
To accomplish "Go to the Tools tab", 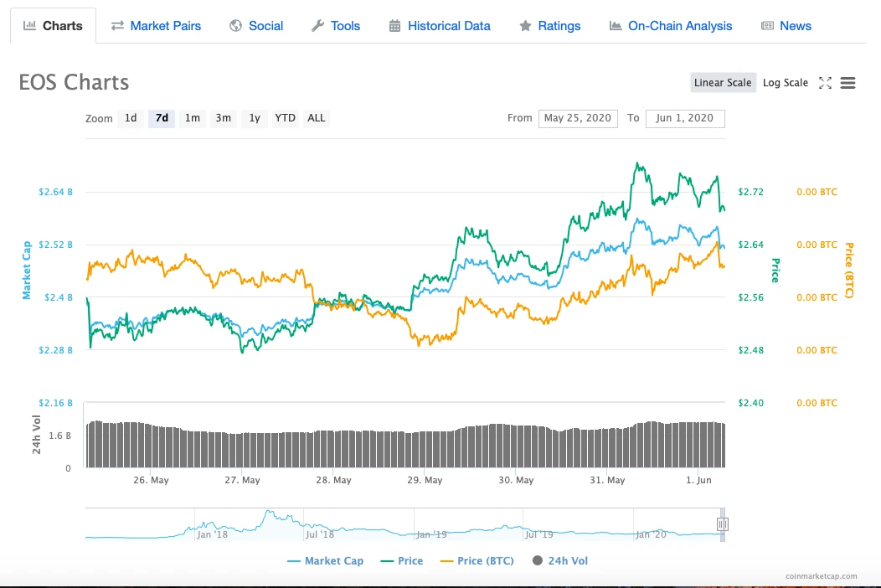I will (x=336, y=26).
